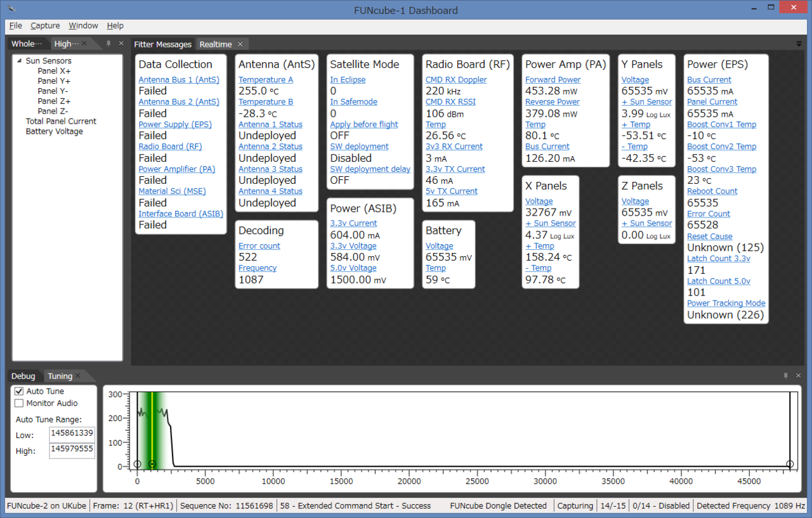Enable the Monitor Audio checkbox
Image resolution: width=812 pixels, height=518 pixels.
coord(19,403)
